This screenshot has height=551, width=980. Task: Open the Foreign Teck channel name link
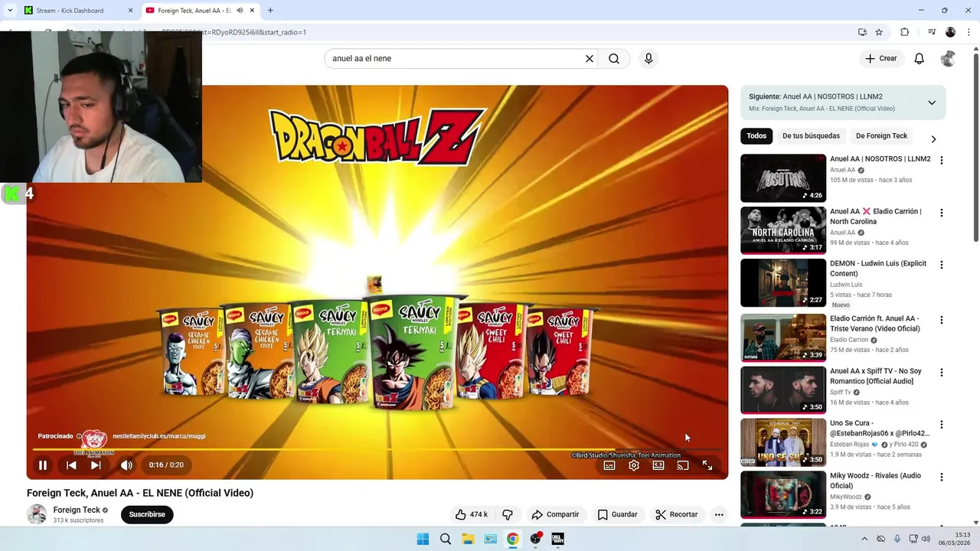click(77, 510)
